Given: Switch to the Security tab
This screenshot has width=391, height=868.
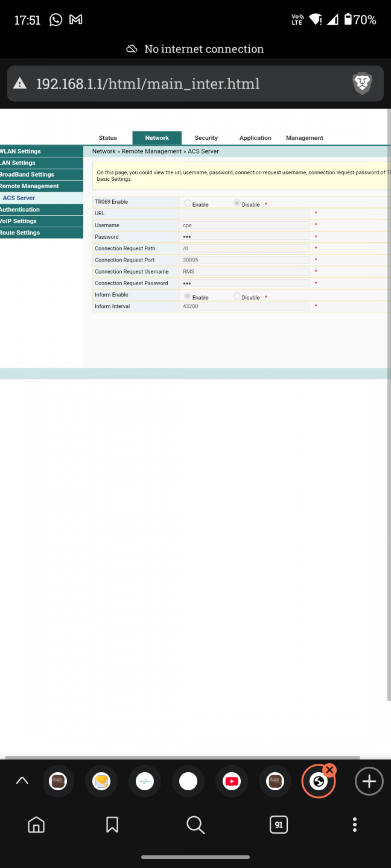Looking at the screenshot, I should [x=206, y=138].
